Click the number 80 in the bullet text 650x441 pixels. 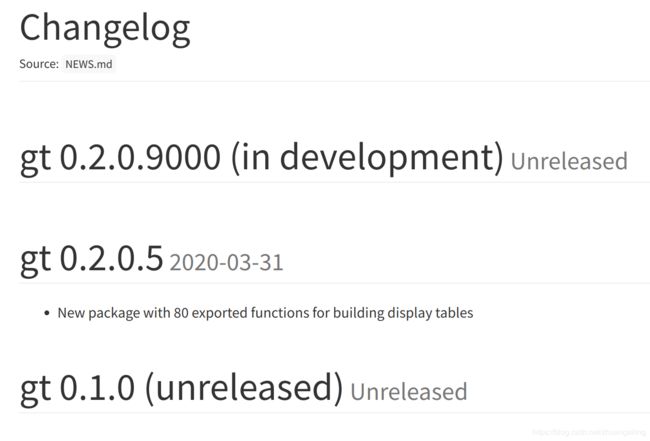point(181,313)
